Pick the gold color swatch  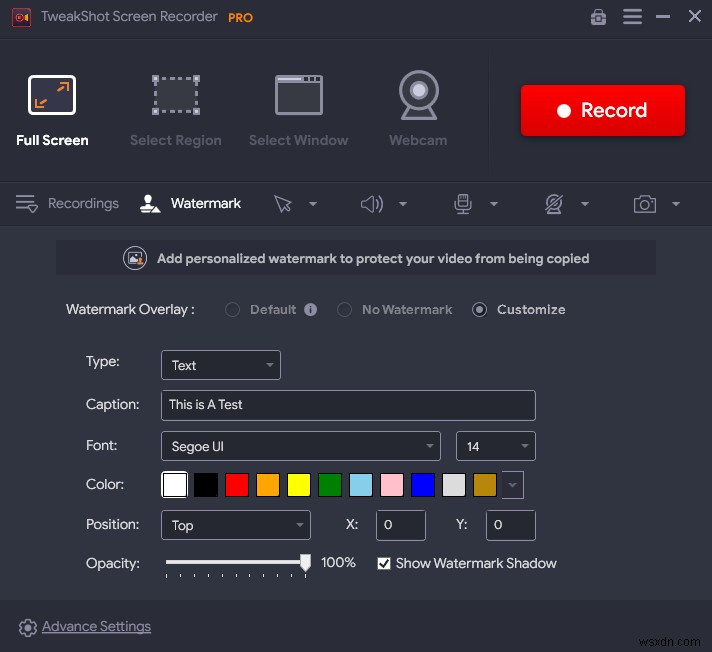click(x=485, y=484)
